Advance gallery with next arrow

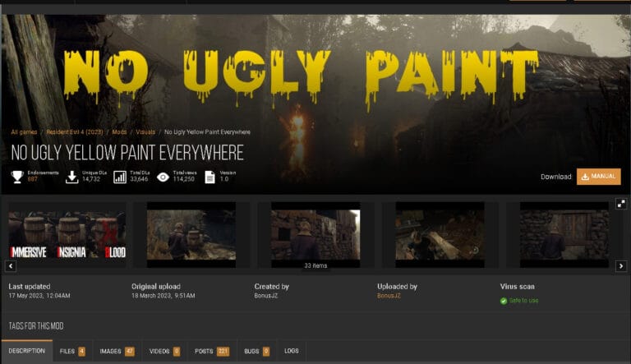[x=621, y=266]
